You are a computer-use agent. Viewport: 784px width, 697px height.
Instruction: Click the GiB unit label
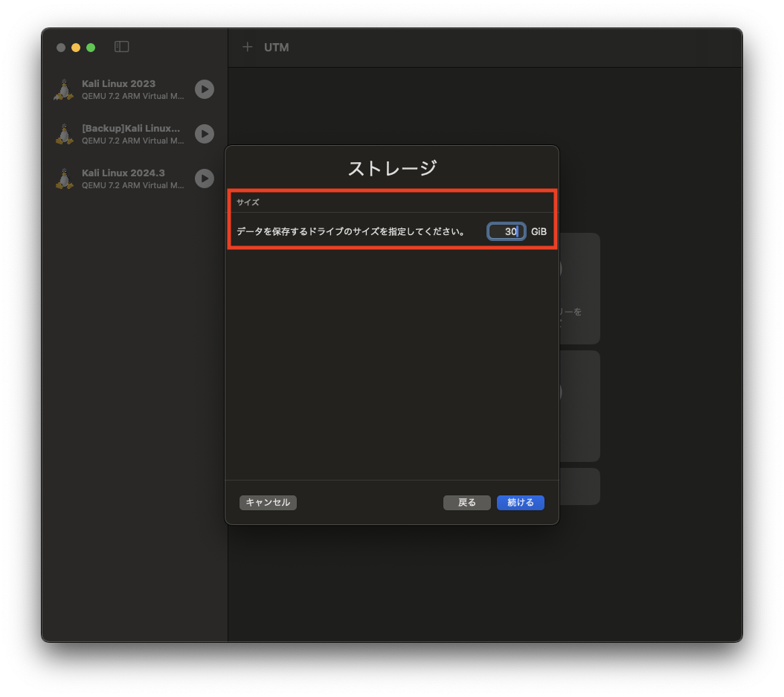(538, 231)
